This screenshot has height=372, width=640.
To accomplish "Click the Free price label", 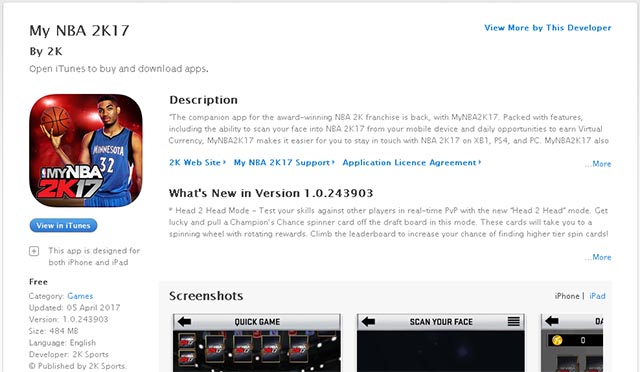I will [x=38, y=282].
